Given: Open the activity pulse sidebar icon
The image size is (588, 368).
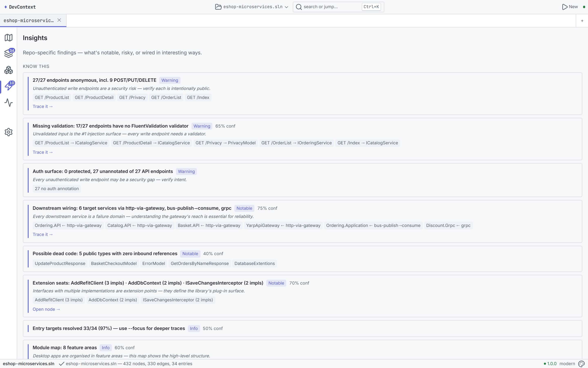Looking at the screenshot, I should coord(9,103).
